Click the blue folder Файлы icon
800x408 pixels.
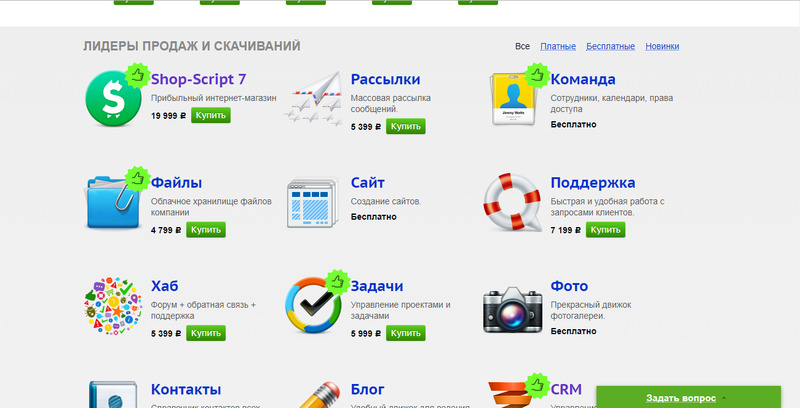point(112,202)
